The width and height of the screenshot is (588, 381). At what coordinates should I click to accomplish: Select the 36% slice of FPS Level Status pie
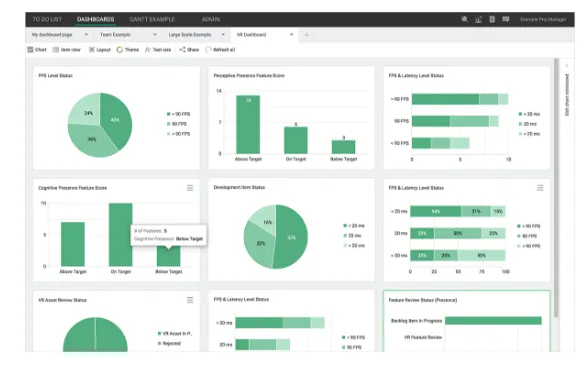tap(92, 141)
